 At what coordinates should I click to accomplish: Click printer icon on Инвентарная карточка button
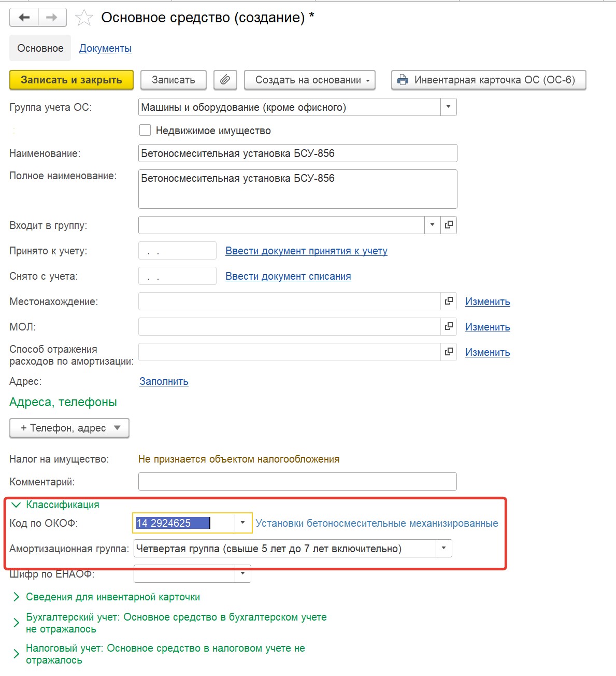[x=403, y=80]
